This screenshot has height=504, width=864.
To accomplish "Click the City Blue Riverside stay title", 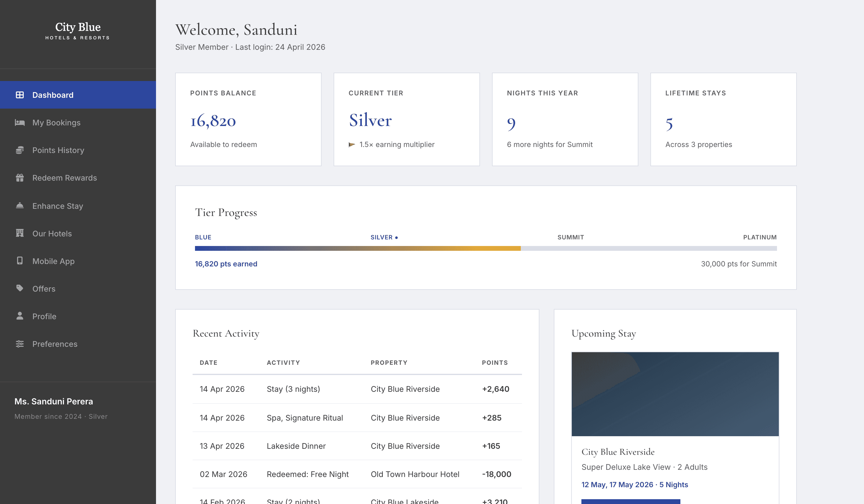I will 618,452.
